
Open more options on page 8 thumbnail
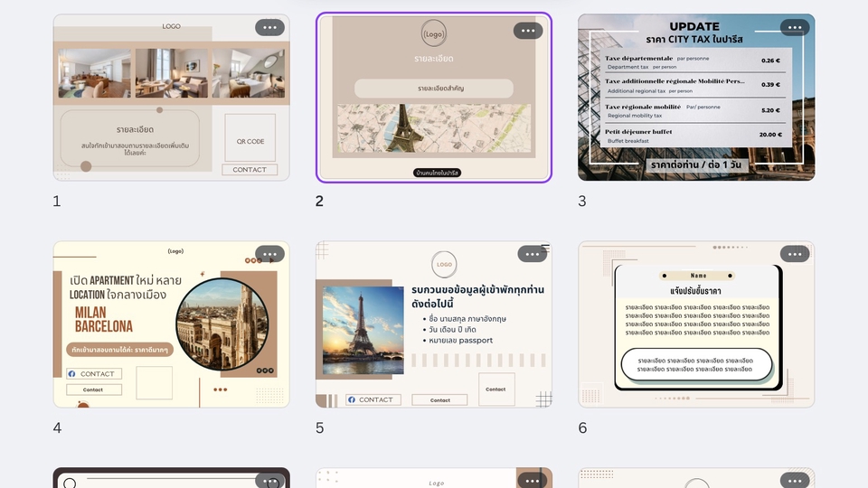click(x=532, y=481)
